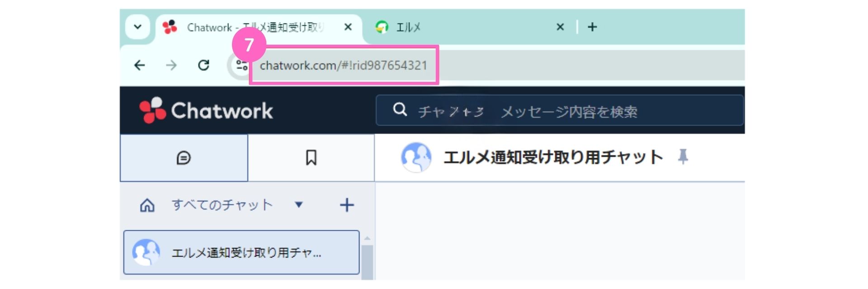
Task: Go forward to the next page
Action: tap(171, 65)
